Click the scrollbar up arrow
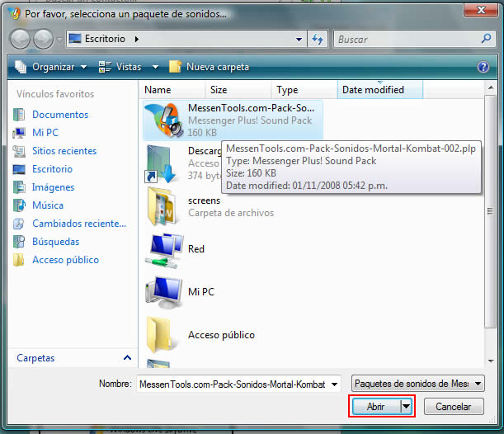The width and height of the screenshot is (504, 434). (x=491, y=87)
